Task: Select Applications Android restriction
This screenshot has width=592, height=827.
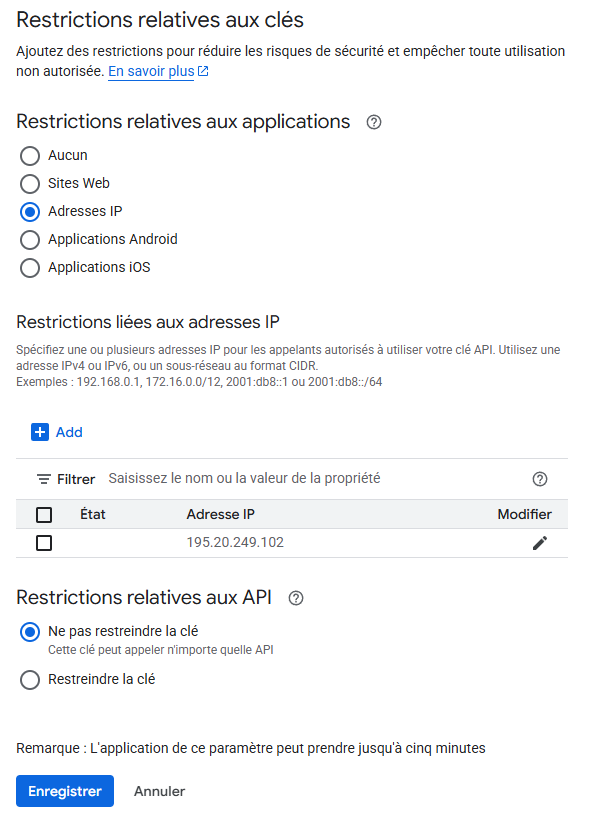Action: [x=30, y=239]
